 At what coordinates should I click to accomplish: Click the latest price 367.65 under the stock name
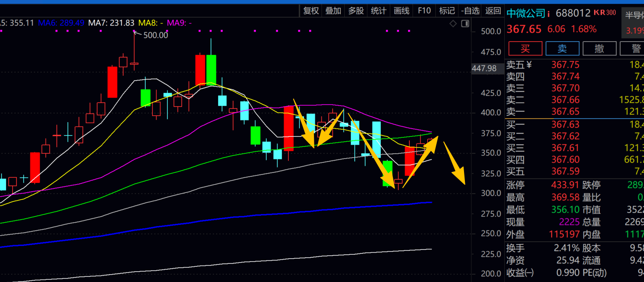coord(524,29)
